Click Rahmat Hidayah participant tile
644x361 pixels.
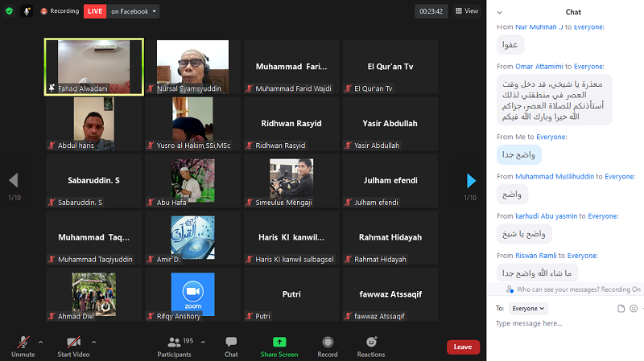(390, 238)
